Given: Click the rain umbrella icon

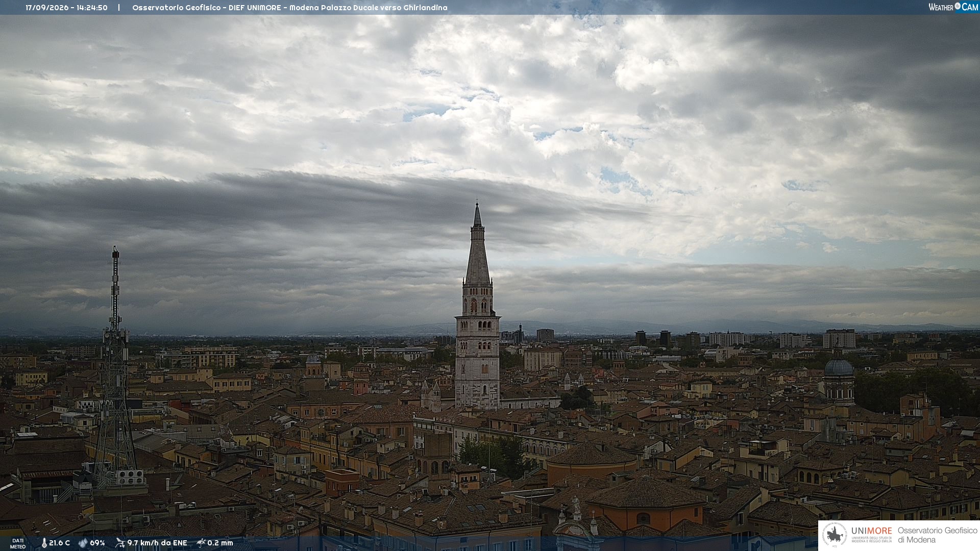Looking at the screenshot, I should pyautogui.click(x=201, y=543).
